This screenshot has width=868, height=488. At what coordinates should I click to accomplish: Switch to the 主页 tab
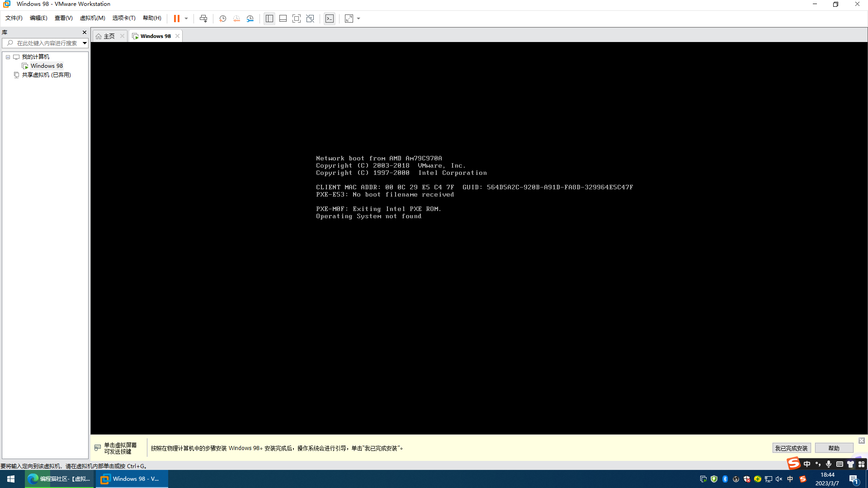[x=109, y=36]
